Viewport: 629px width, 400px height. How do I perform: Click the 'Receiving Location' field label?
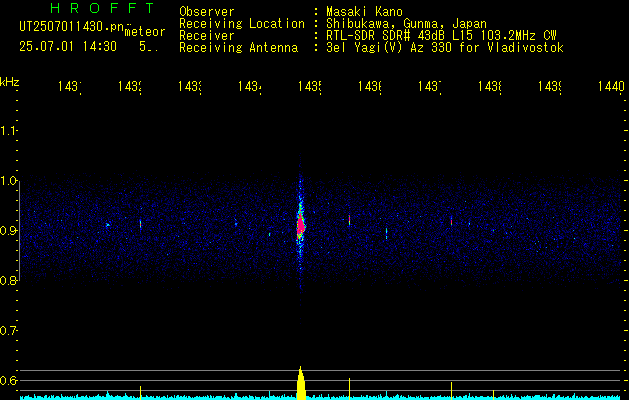pyautogui.click(x=242, y=24)
